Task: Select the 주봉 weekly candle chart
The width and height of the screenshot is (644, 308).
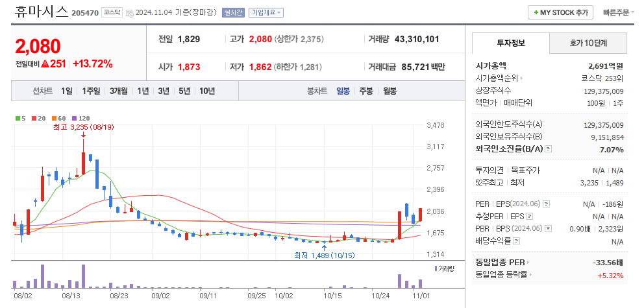Action: (x=366, y=91)
